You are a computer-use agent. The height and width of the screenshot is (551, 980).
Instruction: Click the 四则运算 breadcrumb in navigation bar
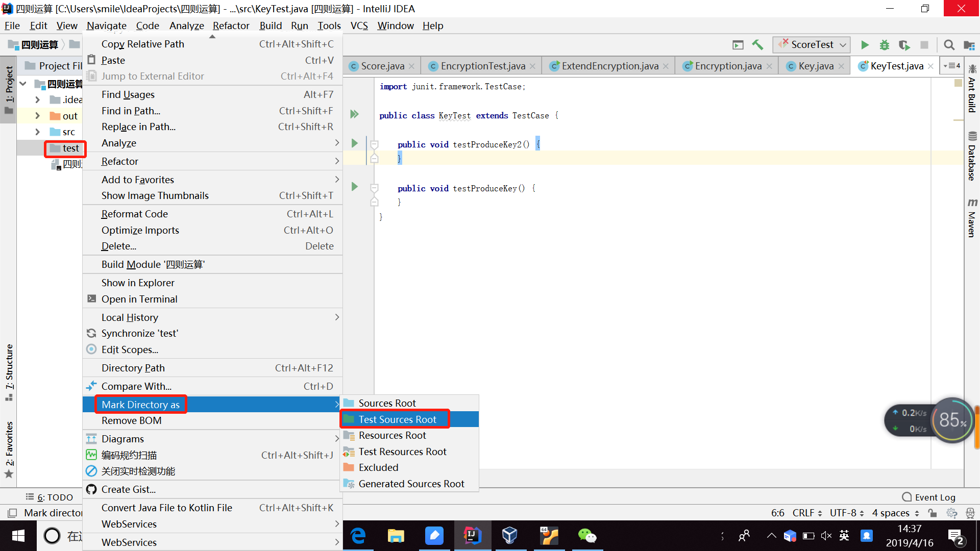34,45
